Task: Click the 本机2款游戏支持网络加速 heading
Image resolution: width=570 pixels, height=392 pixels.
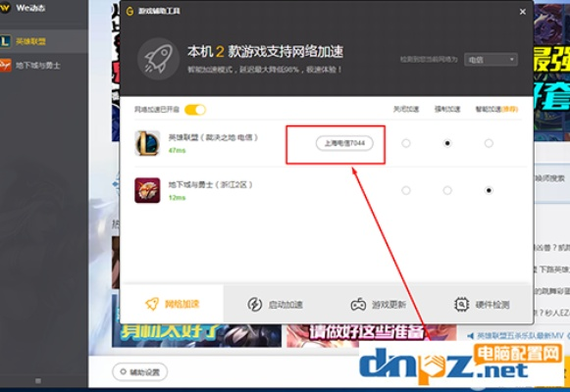Action: tap(265, 52)
